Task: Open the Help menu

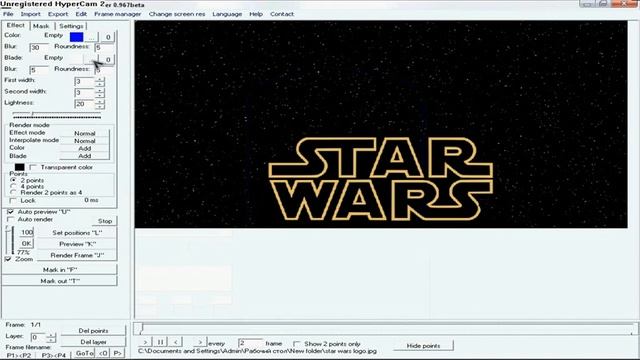Action: [x=256, y=14]
